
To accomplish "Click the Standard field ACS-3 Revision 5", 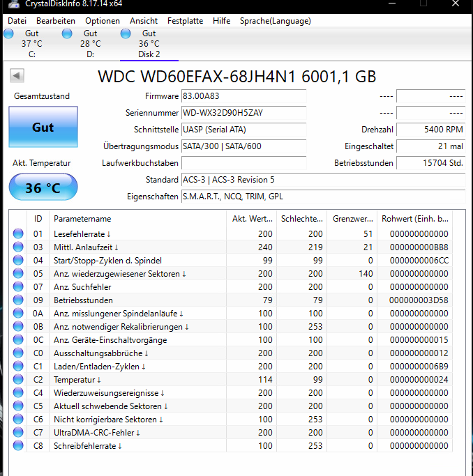I will pos(323,180).
